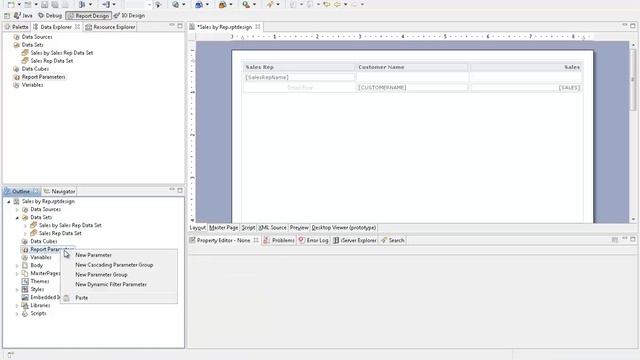Switch to the Java perspective
The width and height of the screenshot is (640, 360).
tap(23, 16)
